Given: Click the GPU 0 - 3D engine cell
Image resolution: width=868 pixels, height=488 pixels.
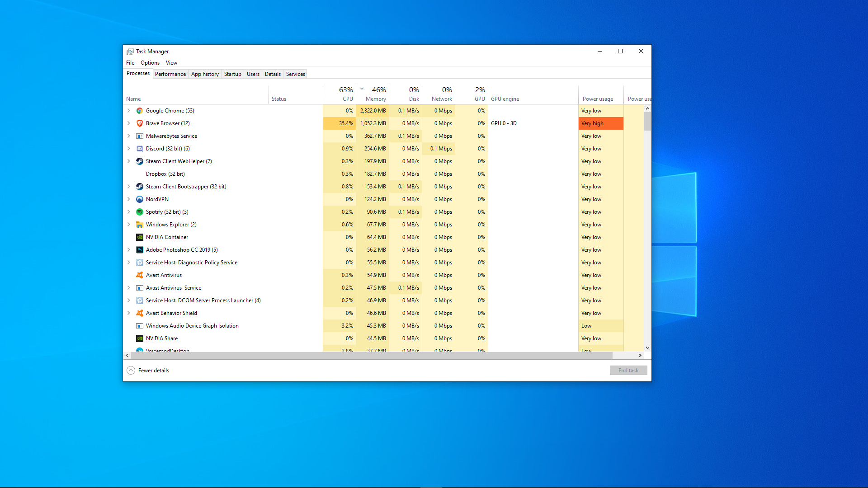Looking at the screenshot, I should (533, 123).
